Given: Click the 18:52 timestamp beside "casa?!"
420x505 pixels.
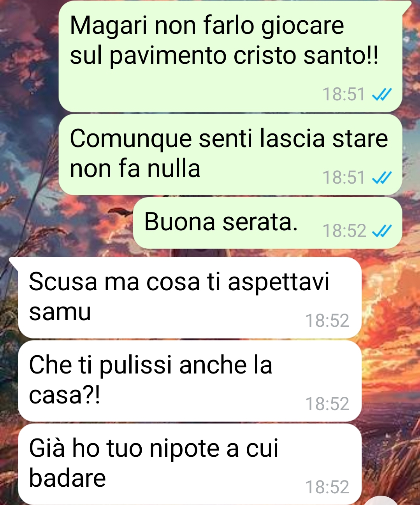Looking at the screenshot, I should point(327,404).
